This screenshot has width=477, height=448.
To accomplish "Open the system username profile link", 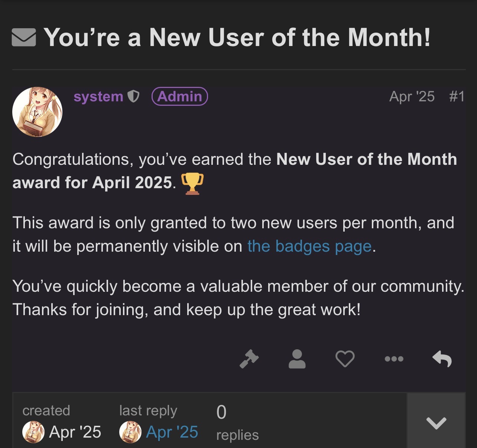I will point(98,97).
